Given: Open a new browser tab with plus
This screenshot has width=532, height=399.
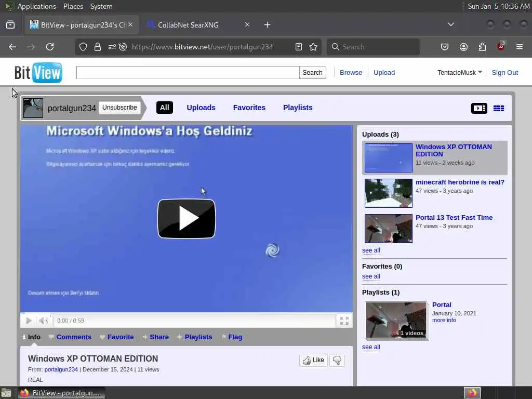Looking at the screenshot, I should pos(268,25).
